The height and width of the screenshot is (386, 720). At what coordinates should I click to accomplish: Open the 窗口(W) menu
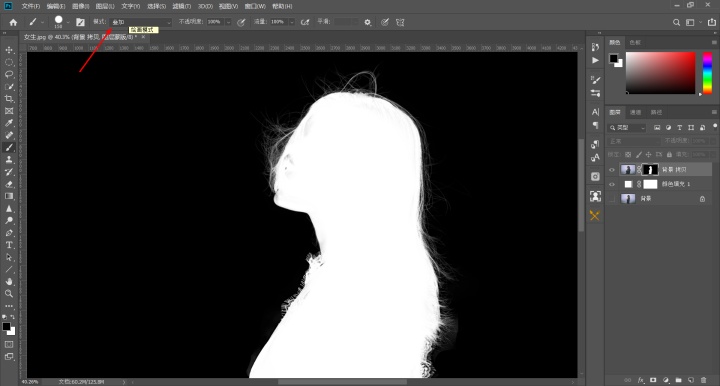pyautogui.click(x=255, y=6)
